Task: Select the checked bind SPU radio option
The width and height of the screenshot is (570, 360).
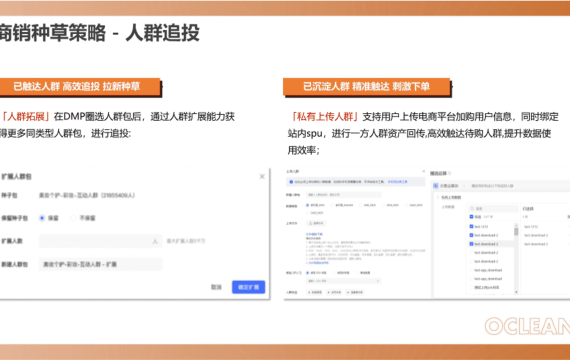Action: (308, 273)
